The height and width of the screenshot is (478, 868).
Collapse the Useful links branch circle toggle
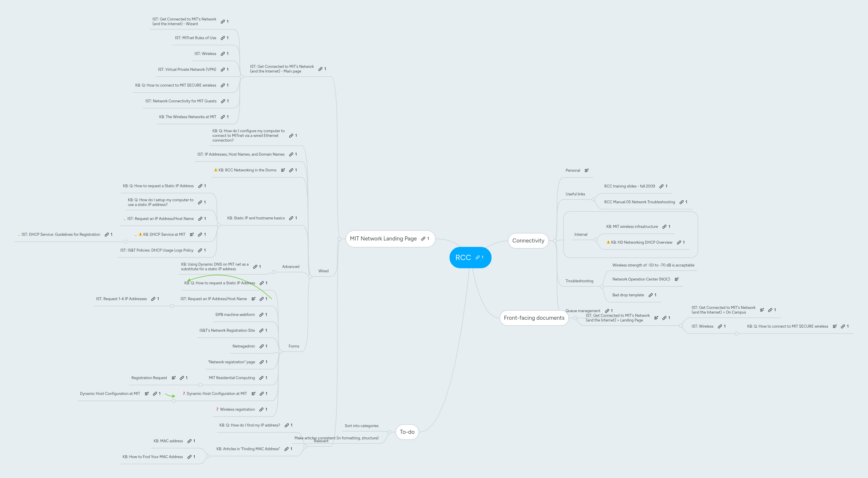pyautogui.click(x=594, y=200)
